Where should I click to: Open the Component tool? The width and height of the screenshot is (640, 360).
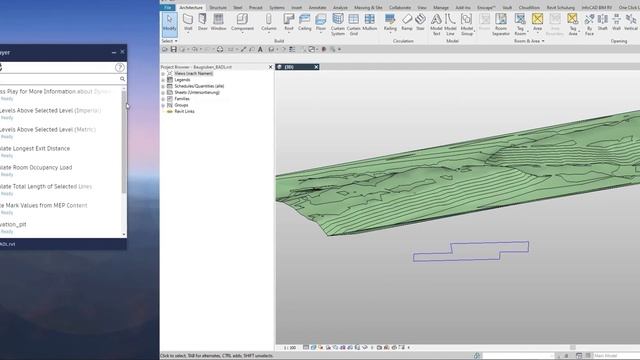(x=242, y=22)
